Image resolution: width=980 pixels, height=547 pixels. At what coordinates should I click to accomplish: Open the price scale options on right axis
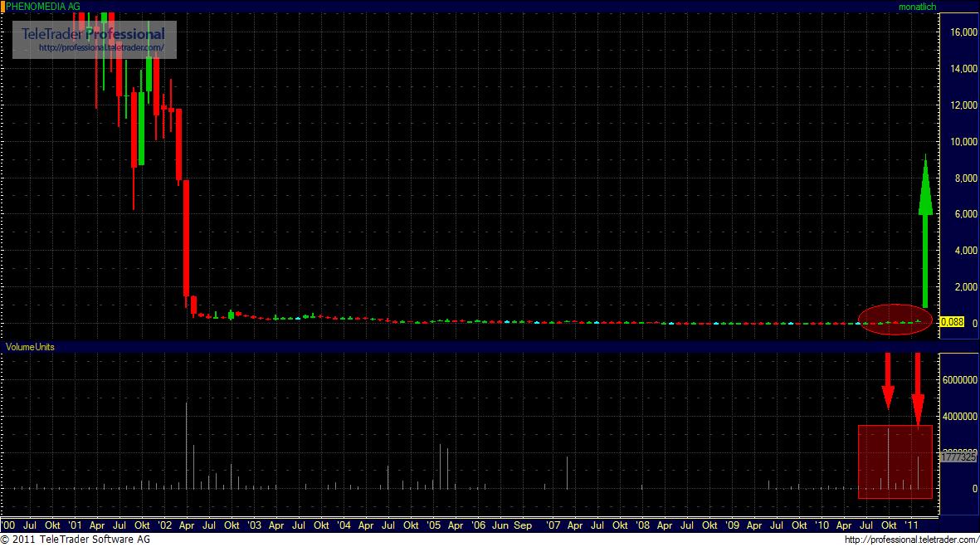click(x=958, y=166)
